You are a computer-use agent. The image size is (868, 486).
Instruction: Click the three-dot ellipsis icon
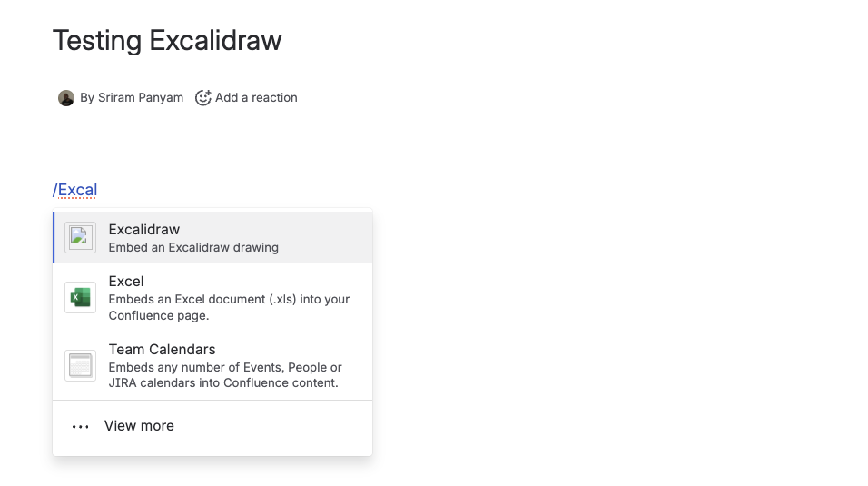80,426
